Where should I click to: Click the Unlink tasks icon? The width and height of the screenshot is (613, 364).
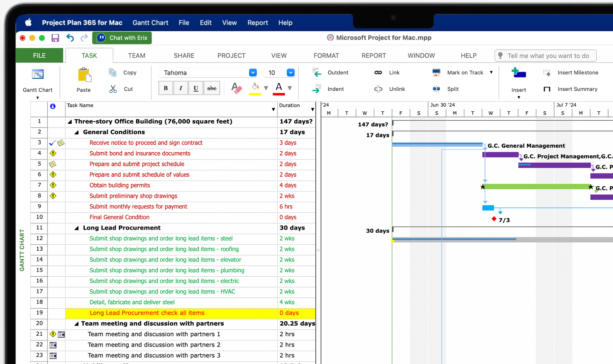click(378, 89)
